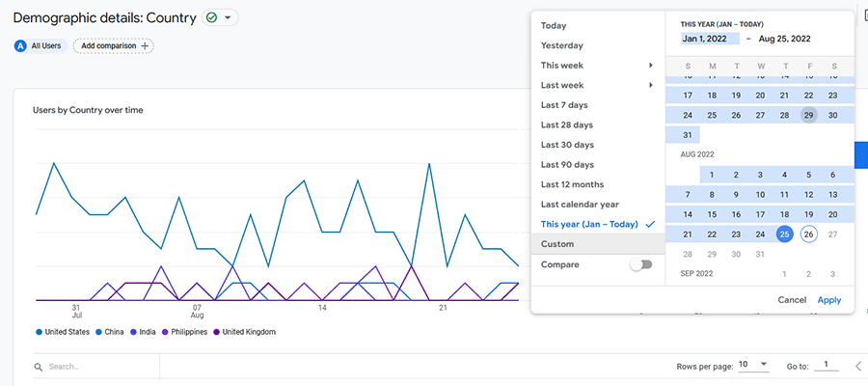Choose the Custom date range option

point(557,244)
